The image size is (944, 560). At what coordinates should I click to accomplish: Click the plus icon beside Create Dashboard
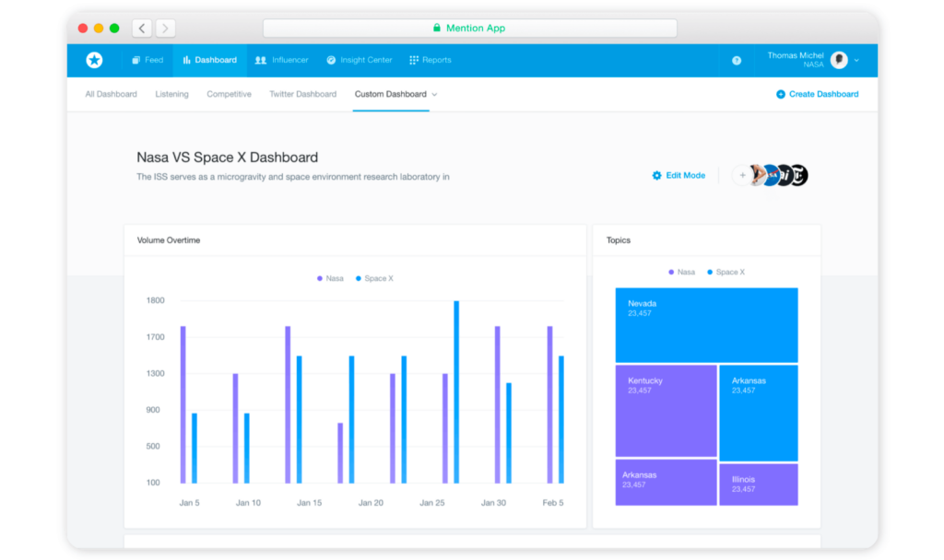tap(780, 94)
